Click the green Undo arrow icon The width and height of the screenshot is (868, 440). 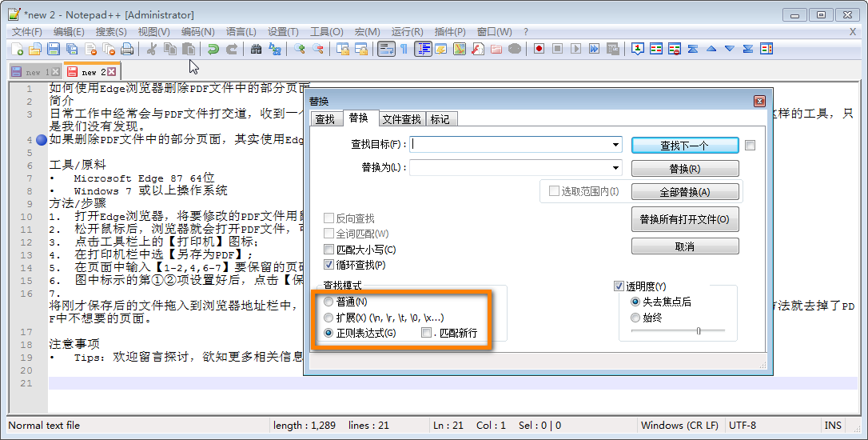[x=213, y=50]
